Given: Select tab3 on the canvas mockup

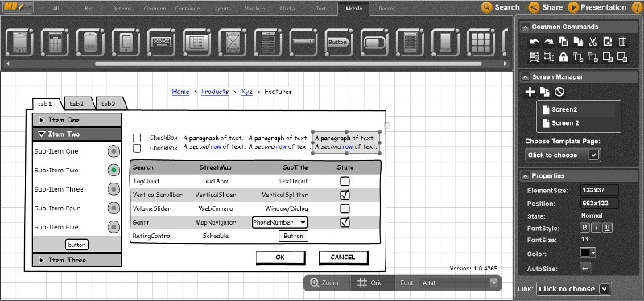Looking at the screenshot, I should point(109,104).
